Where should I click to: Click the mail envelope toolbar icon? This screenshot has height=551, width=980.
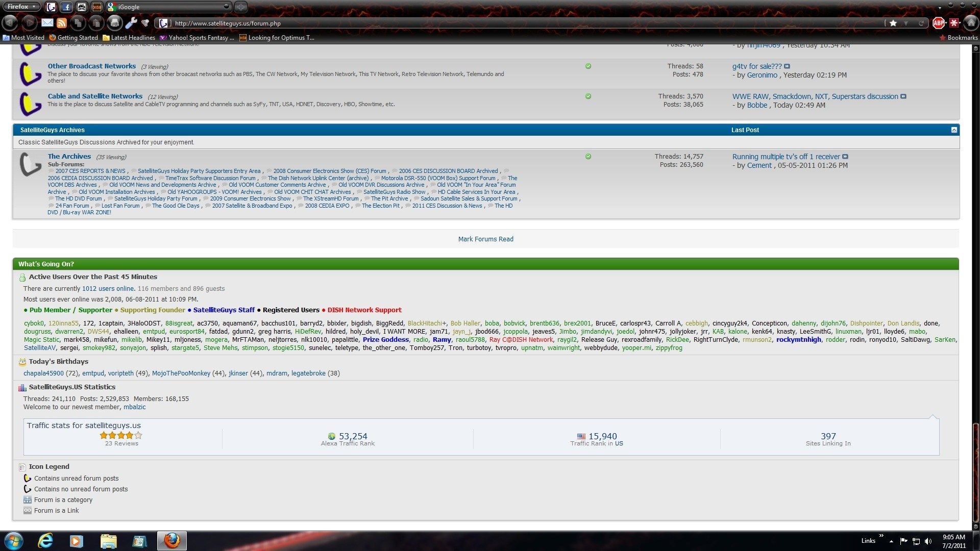click(x=47, y=23)
